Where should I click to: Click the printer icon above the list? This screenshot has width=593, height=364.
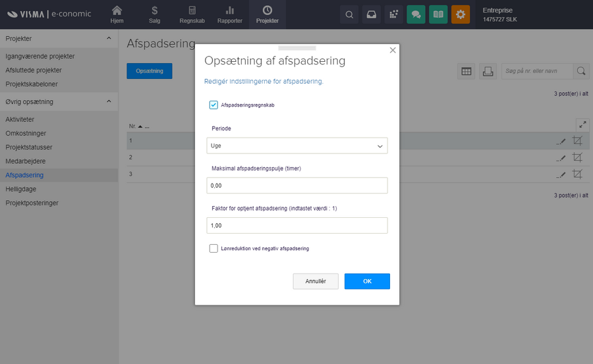[x=488, y=71]
